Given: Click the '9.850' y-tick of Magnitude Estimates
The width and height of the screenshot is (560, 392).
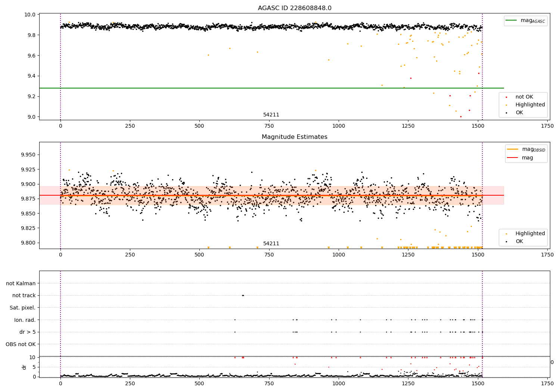Looking at the screenshot, I should coord(28,214).
